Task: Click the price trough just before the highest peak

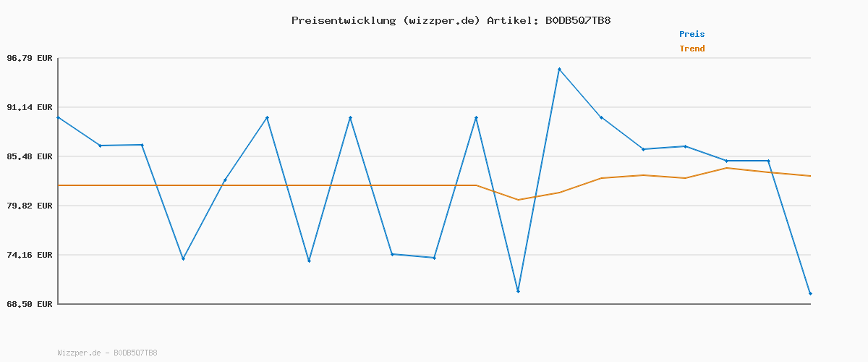Action: point(518,291)
